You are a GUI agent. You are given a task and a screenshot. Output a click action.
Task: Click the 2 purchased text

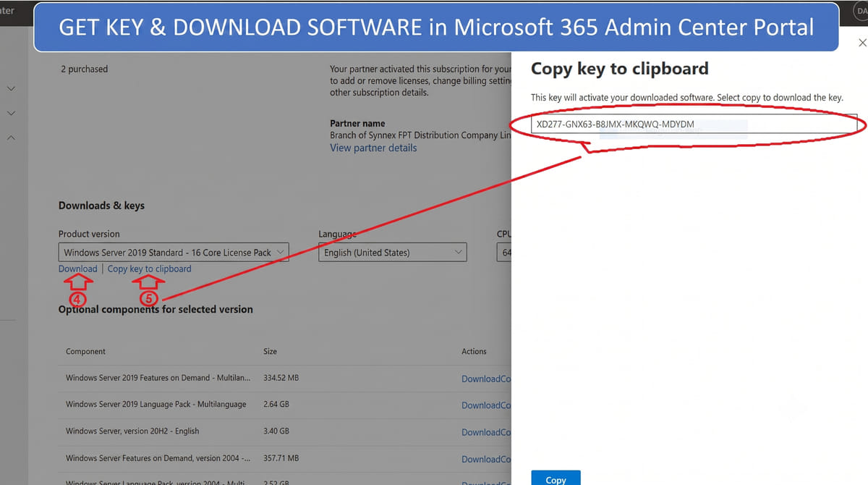[84, 69]
